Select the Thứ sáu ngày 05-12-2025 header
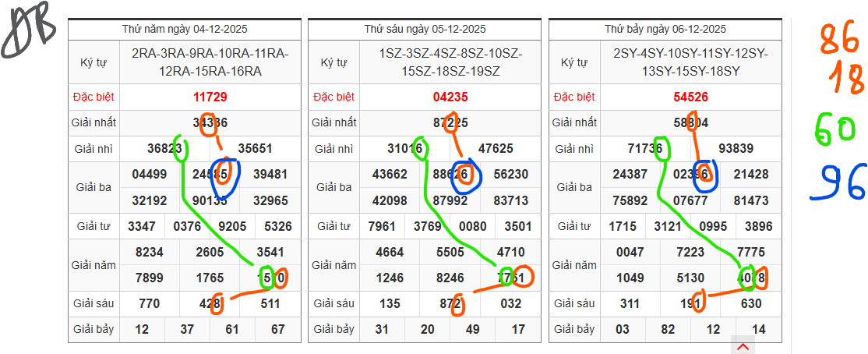Viewport: 868px width, 354px height. (x=425, y=30)
